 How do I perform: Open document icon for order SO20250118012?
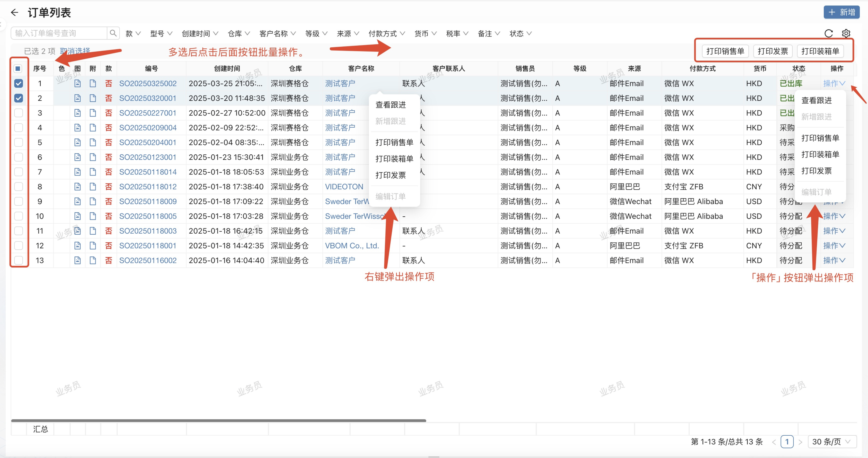coord(93,186)
